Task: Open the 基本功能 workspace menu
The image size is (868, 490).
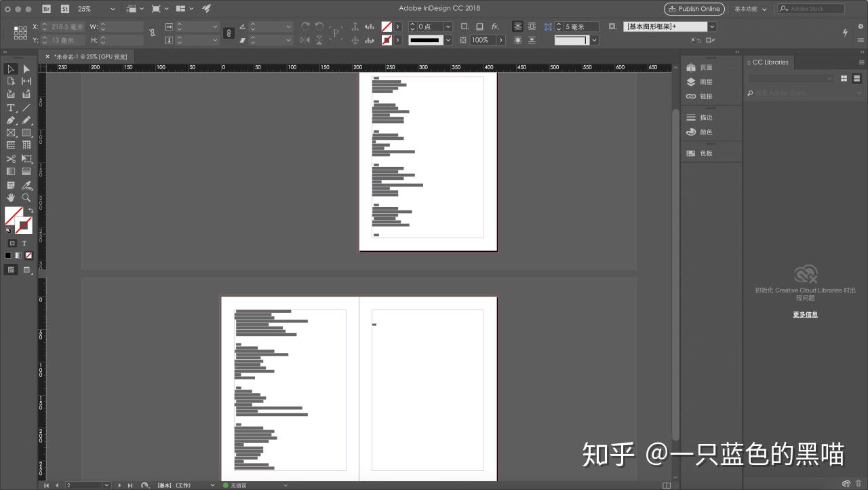Action: coord(750,9)
